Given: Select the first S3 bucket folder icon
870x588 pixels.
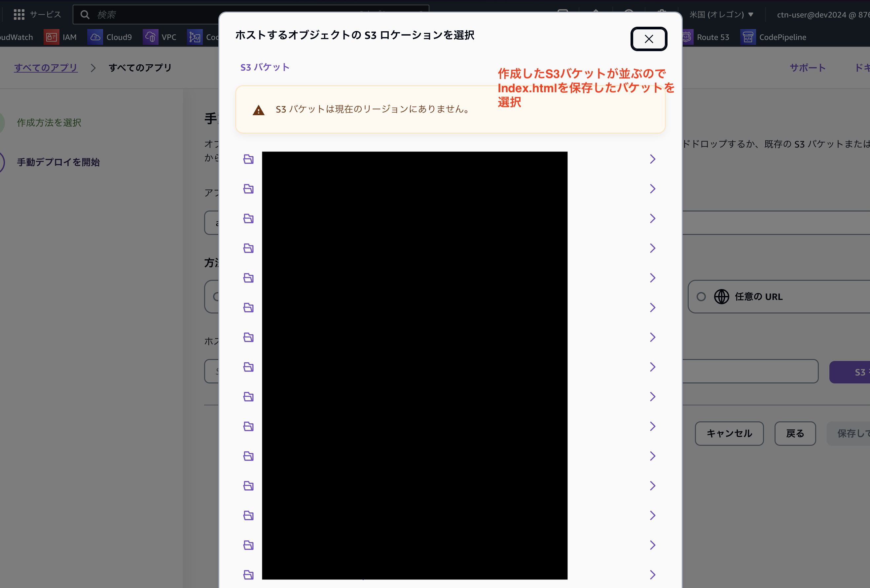Looking at the screenshot, I should pos(248,159).
